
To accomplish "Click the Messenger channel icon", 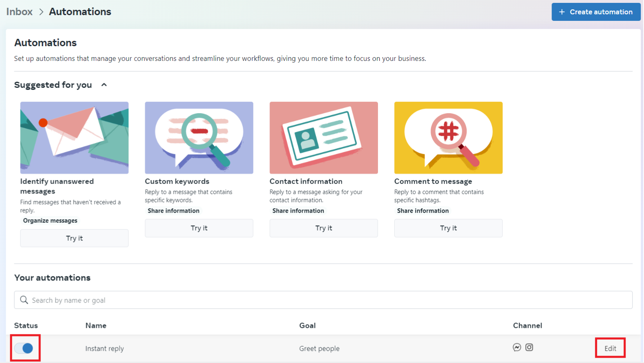I will click(x=517, y=347).
